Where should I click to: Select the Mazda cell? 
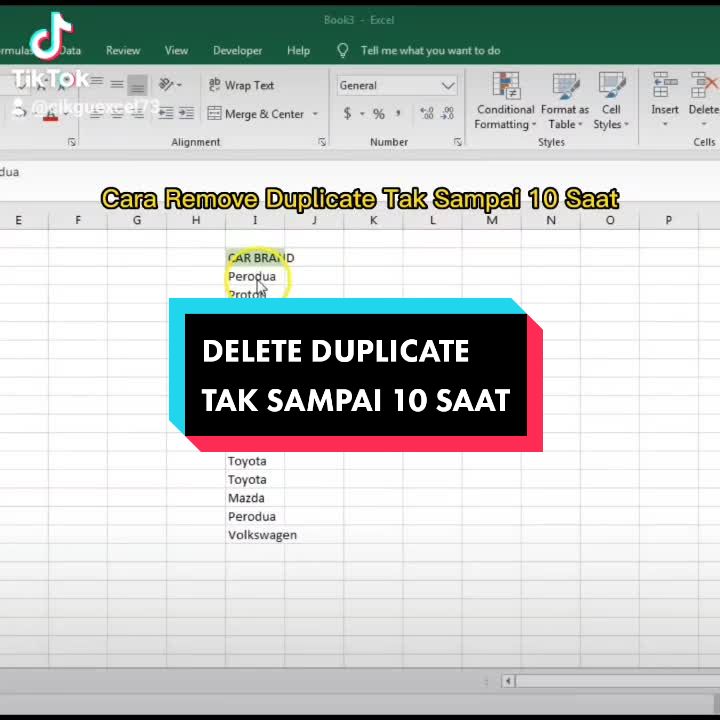pyautogui.click(x=255, y=498)
